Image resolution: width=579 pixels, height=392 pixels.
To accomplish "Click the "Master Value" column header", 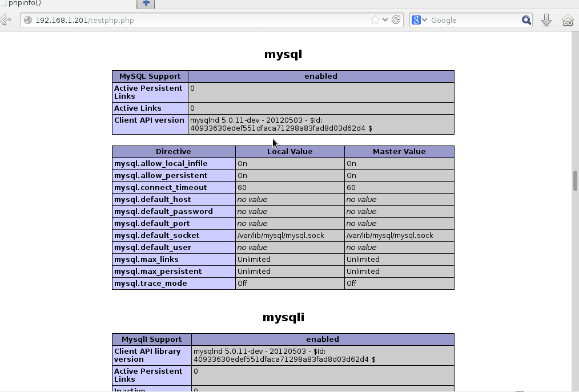I will click(x=399, y=152).
